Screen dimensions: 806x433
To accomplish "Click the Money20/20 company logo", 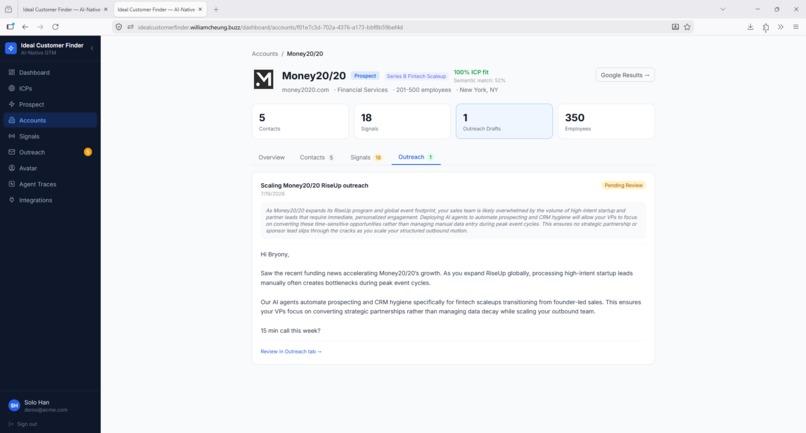I will (264, 80).
